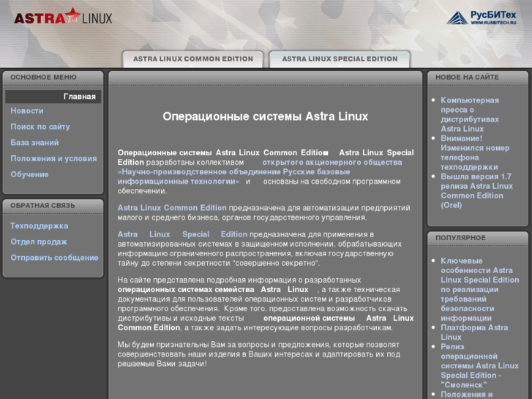Follow Astra Linux Special Edition paragraph link
The width and height of the screenshot is (532, 399).
point(182,234)
